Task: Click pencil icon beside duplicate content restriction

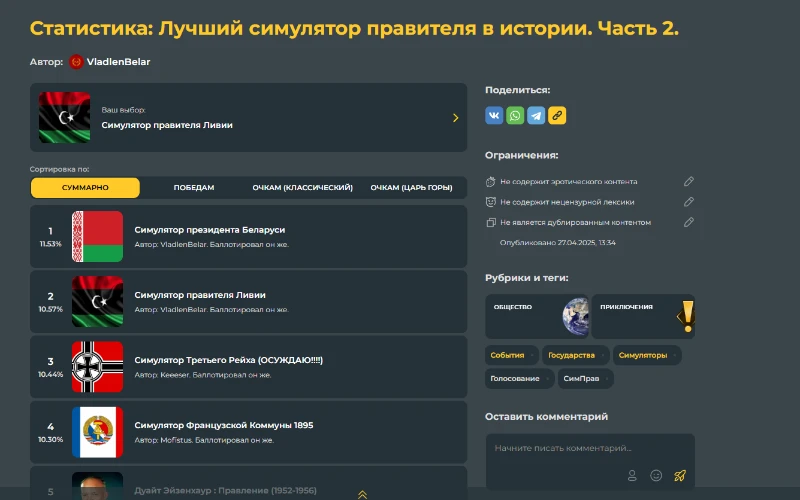Action: pyautogui.click(x=688, y=222)
